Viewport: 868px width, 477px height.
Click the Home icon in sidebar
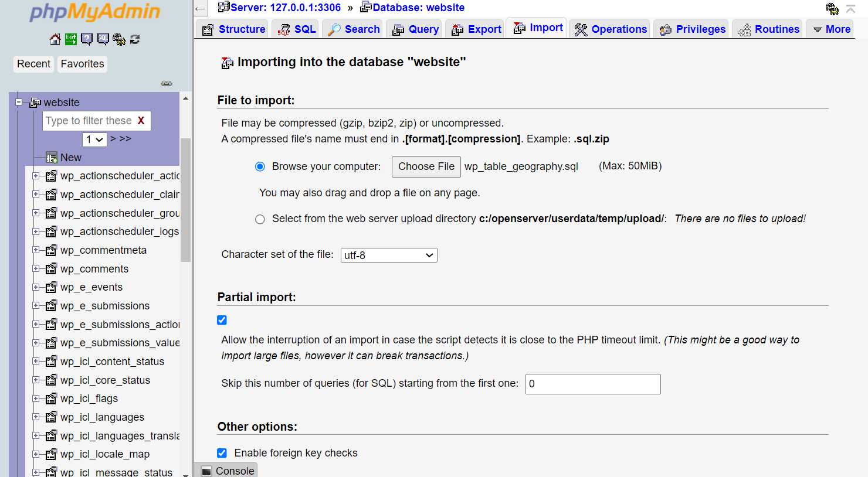(55, 39)
